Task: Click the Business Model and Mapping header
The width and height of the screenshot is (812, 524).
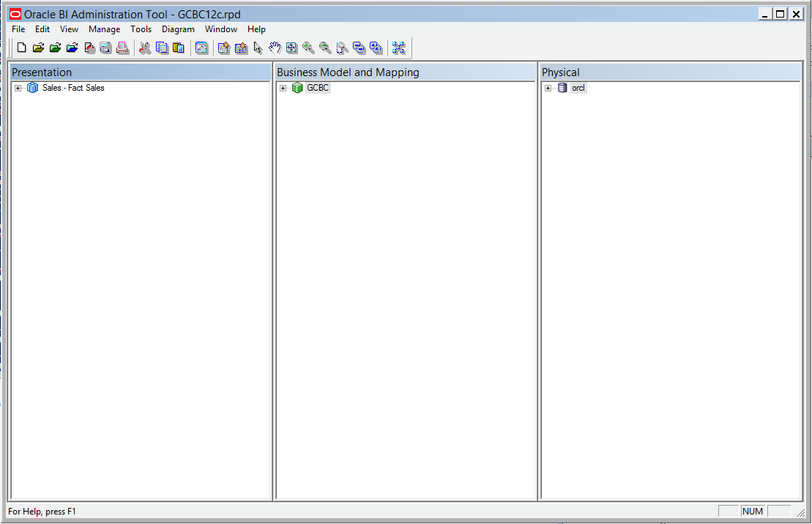Action: (x=406, y=72)
